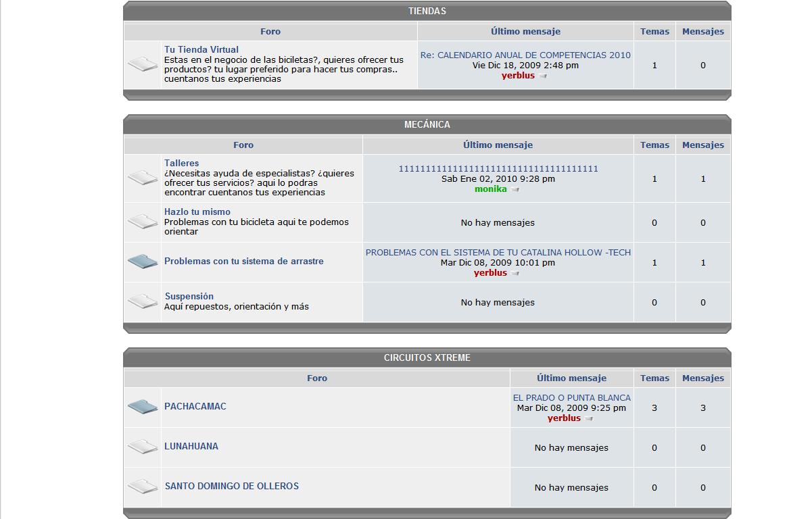Click the date Mar Dic 08, 2009 10:01 pm

pos(498,263)
